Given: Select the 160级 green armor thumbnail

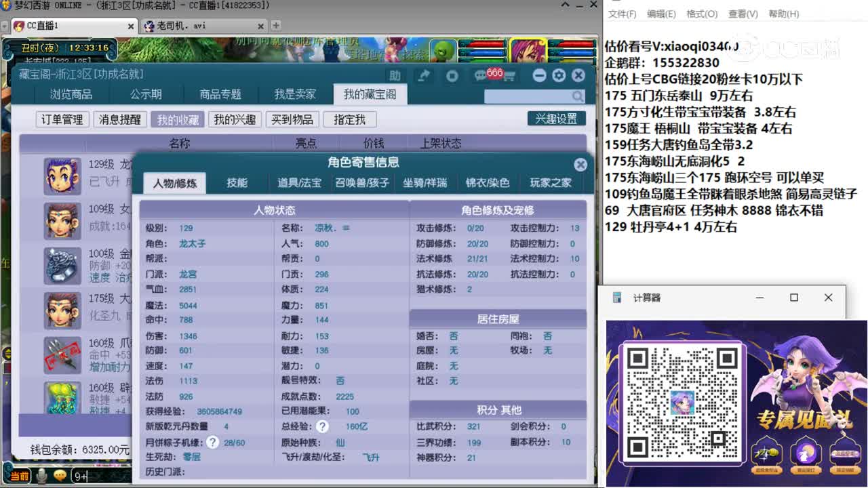Looking at the screenshot, I should [x=62, y=398].
